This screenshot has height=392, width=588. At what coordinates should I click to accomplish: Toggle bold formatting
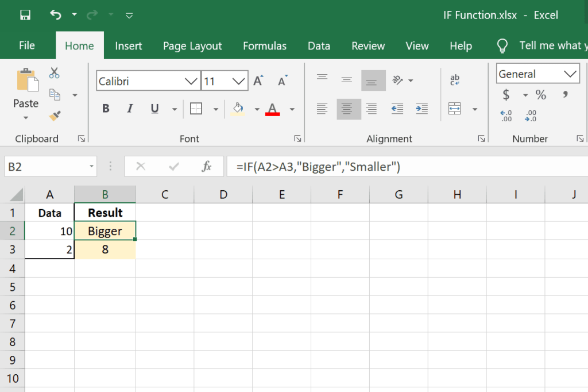pos(106,109)
